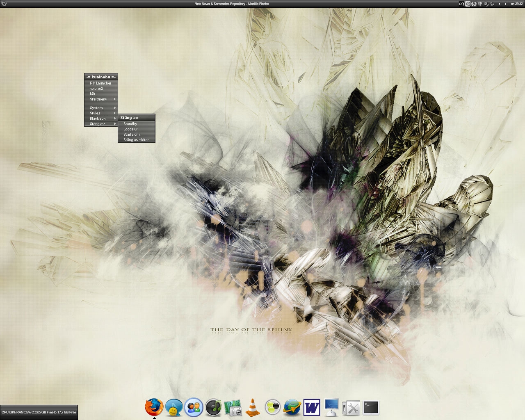Open the photo camera image viewer icon

[233, 408]
